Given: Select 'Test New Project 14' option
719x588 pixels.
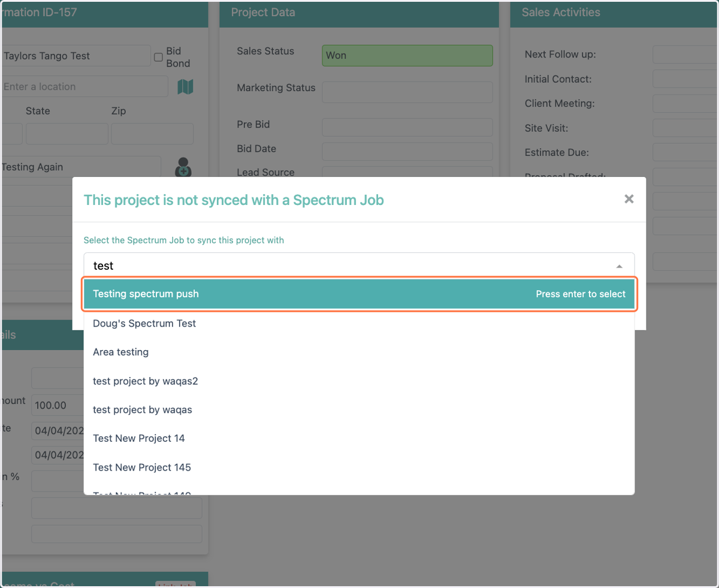Looking at the screenshot, I should click(x=359, y=438).
